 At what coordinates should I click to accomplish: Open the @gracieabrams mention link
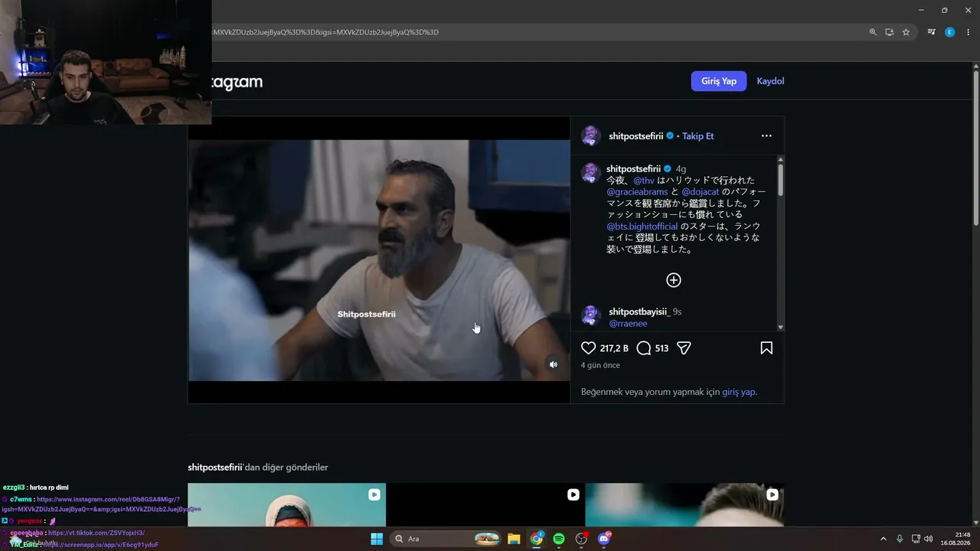[x=637, y=192]
